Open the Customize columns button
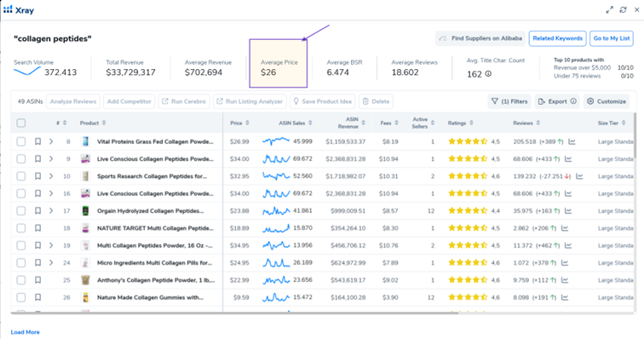The image size is (644, 339). pyautogui.click(x=607, y=101)
